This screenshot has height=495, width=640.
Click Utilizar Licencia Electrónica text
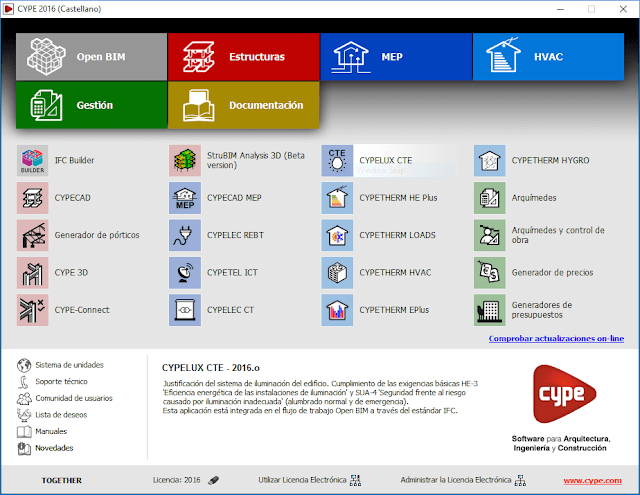tap(302, 480)
